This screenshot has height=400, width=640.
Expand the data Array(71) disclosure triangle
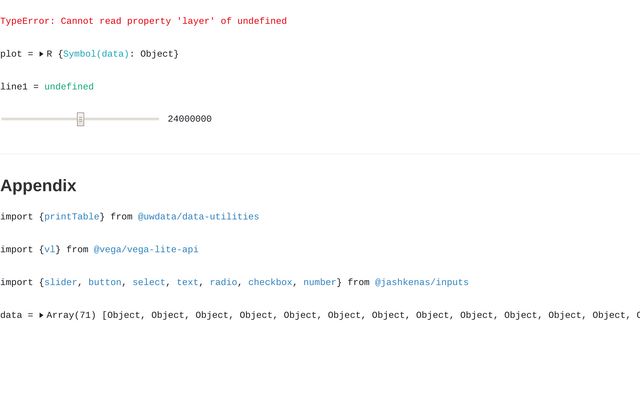42,315
